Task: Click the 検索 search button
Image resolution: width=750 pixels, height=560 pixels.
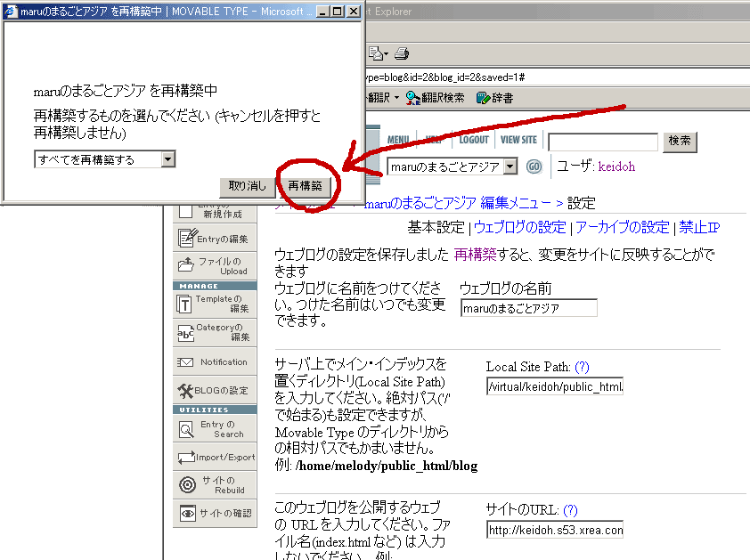Action: click(x=680, y=142)
